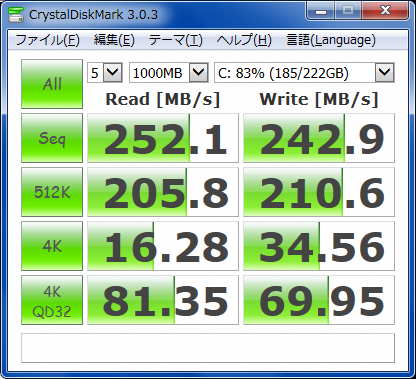This screenshot has height=379, width=416.
Task: Click the 4K read result 16.28
Action: pos(163,246)
